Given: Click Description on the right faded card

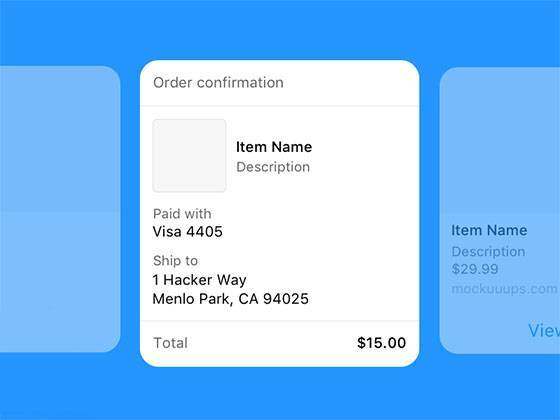Looking at the screenshot, I should click(x=488, y=251).
